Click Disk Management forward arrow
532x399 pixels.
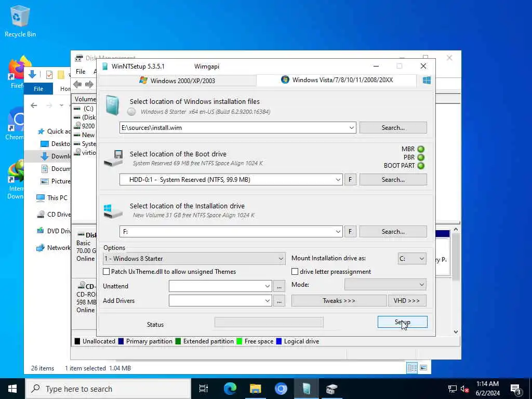(x=89, y=84)
